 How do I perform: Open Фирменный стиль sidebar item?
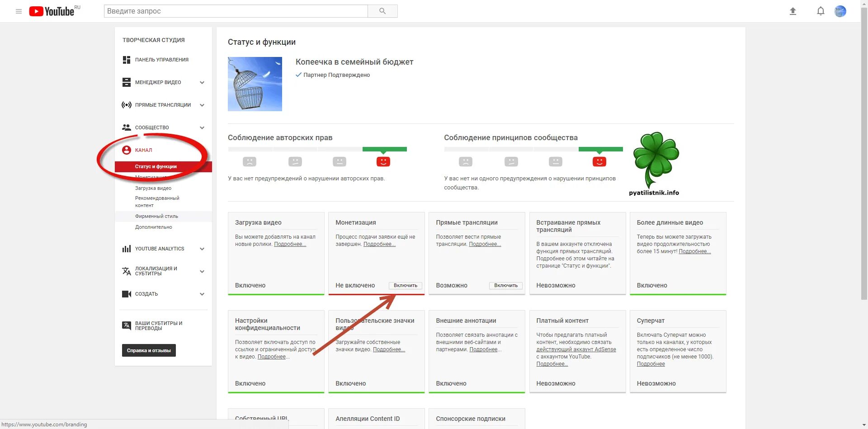click(x=156, y=216)
